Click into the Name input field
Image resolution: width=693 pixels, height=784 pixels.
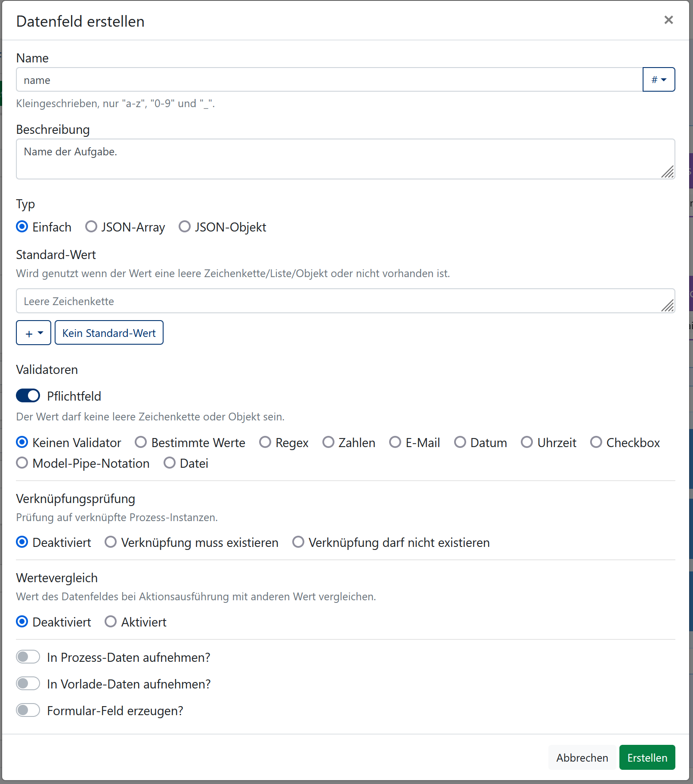click(329, 80)
